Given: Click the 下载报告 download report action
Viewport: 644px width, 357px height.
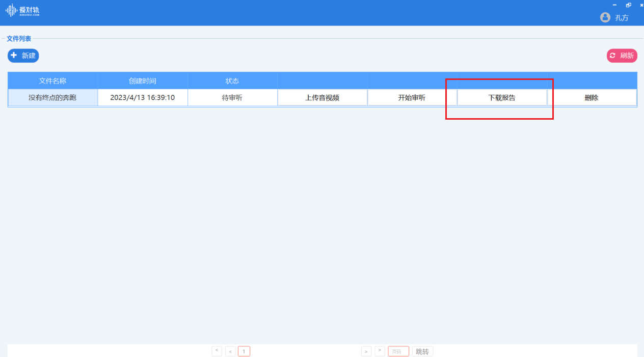Looking at the screenshot, I should point(502,97).
